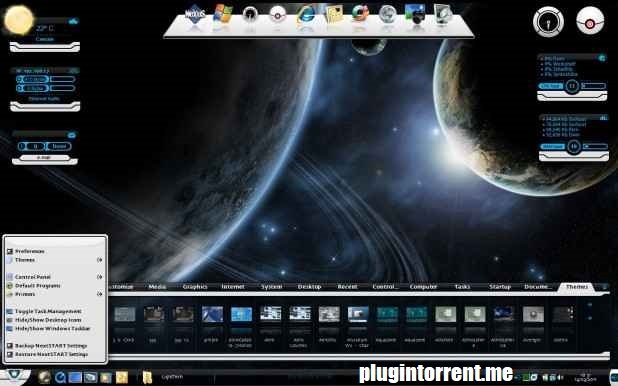Screen dimensions: 618x386
Task: Click the CPU usage bar on the CPU widget
Action: 594,86
